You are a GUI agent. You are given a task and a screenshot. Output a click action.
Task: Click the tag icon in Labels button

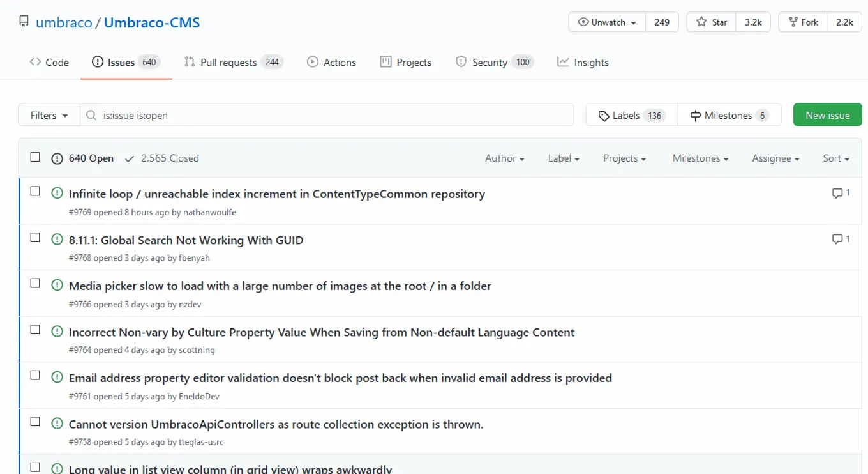[604, 116]
